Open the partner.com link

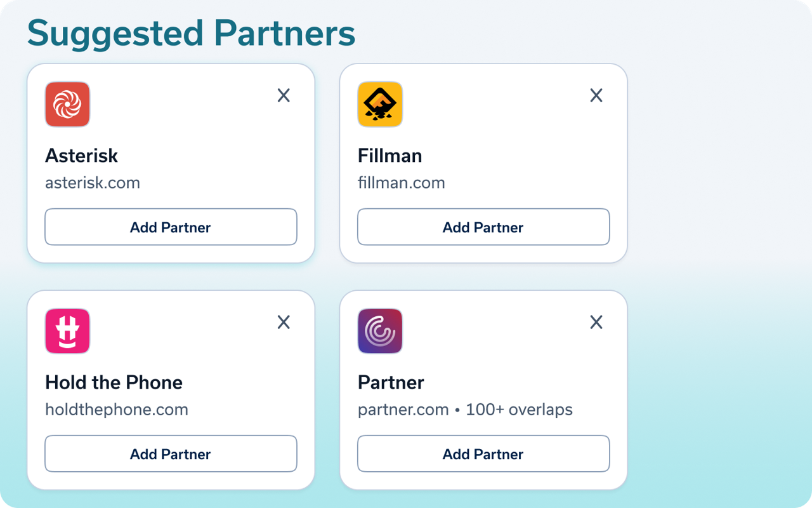point(403,410)
